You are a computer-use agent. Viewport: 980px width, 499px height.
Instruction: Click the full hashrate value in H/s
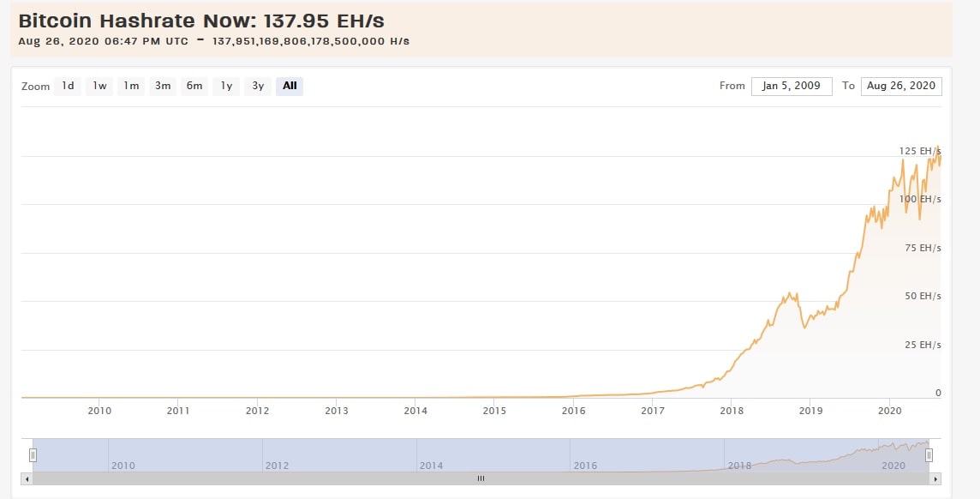311,41
